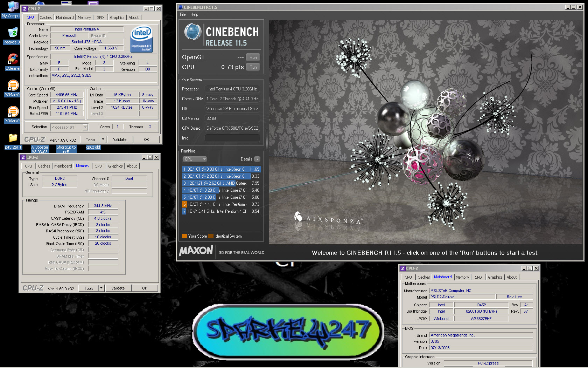Select ranking row 7 Intel Pentium 4 0.54
The width and height of the screenshot is (588, 368).
(221, 211)
